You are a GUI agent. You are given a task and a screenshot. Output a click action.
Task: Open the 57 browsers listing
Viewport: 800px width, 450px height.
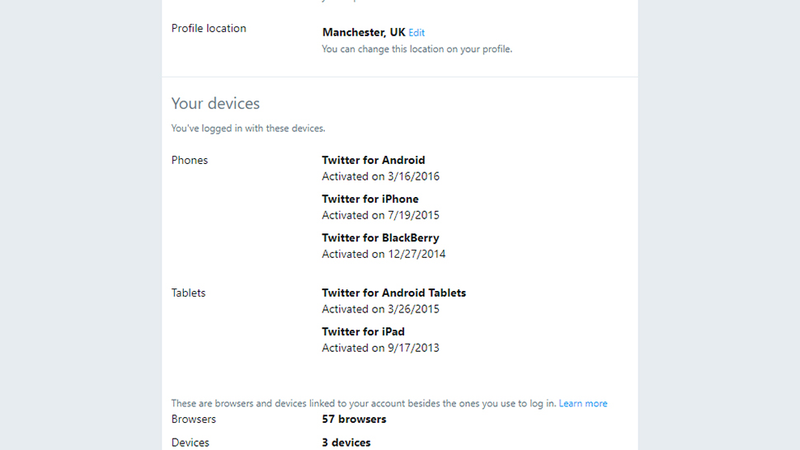[x=354, y=419]
